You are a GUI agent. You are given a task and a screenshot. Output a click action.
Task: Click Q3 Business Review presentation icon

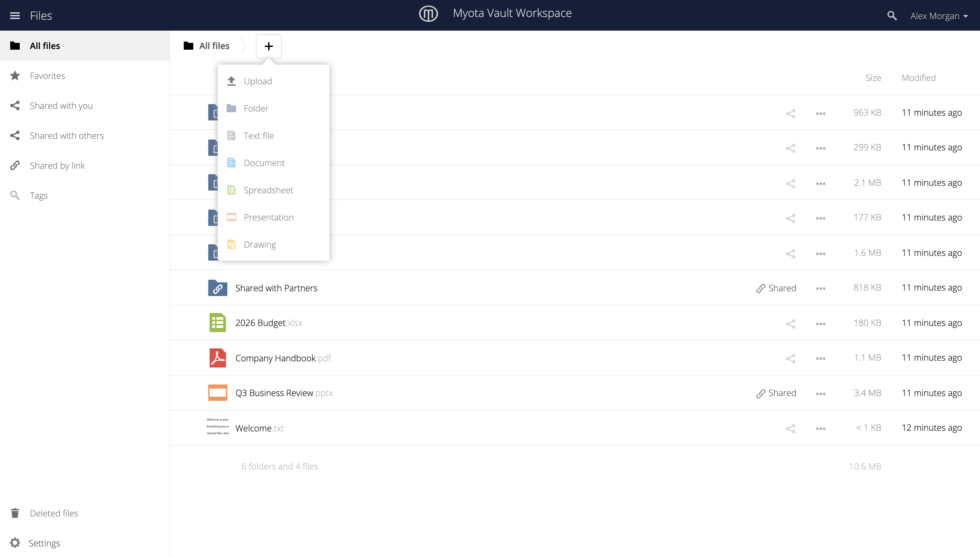coord(217,393)
